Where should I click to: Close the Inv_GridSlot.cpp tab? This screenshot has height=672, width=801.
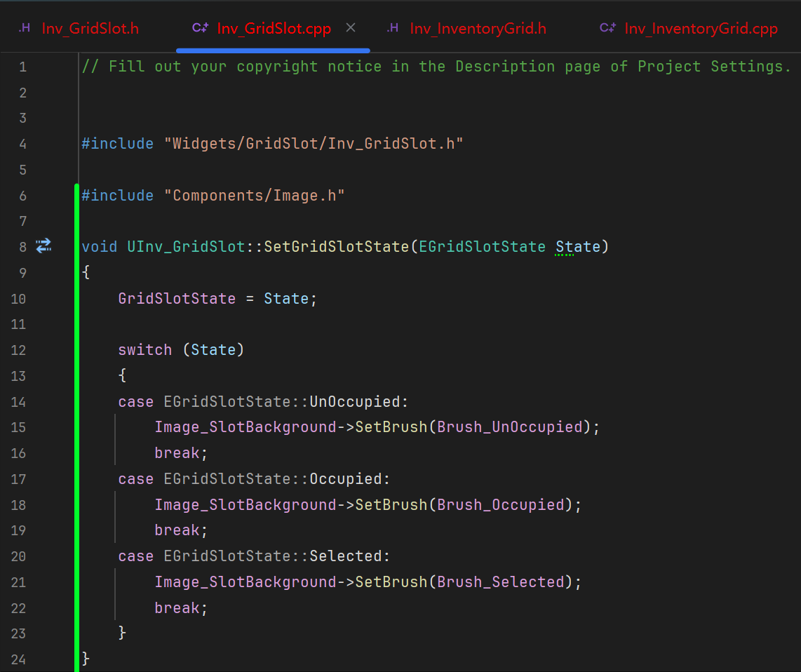[351, 27]
